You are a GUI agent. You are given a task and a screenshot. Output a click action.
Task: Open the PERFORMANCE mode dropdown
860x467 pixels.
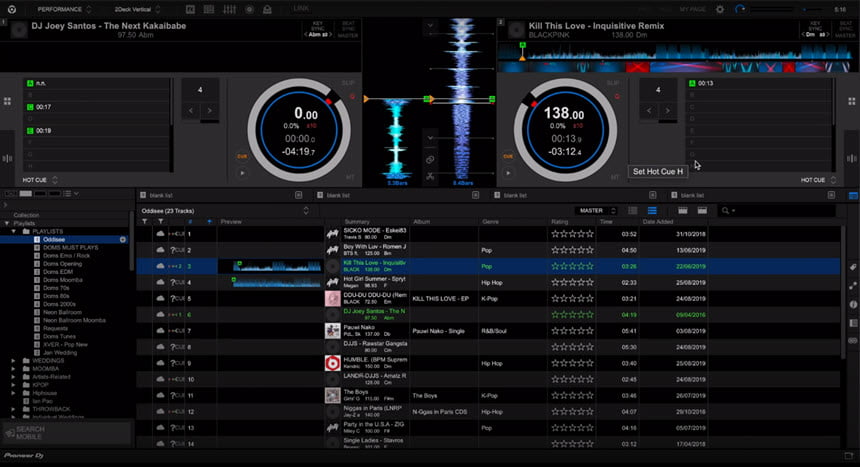tap(64, 9)
